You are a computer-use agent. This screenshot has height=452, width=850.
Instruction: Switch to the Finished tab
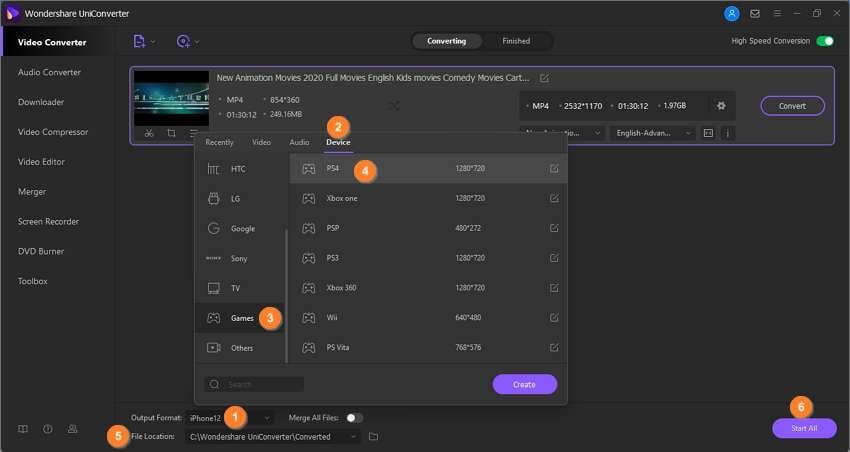tap(516, 41)
